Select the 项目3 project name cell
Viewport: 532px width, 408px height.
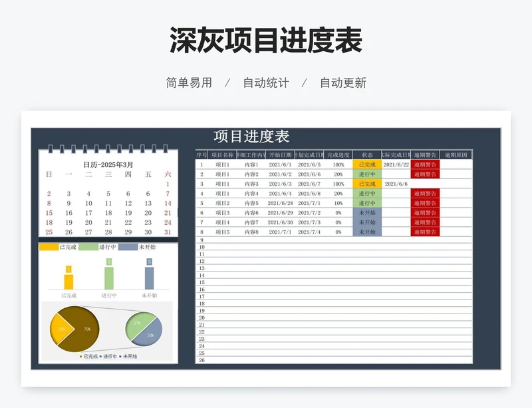point(223,213)
